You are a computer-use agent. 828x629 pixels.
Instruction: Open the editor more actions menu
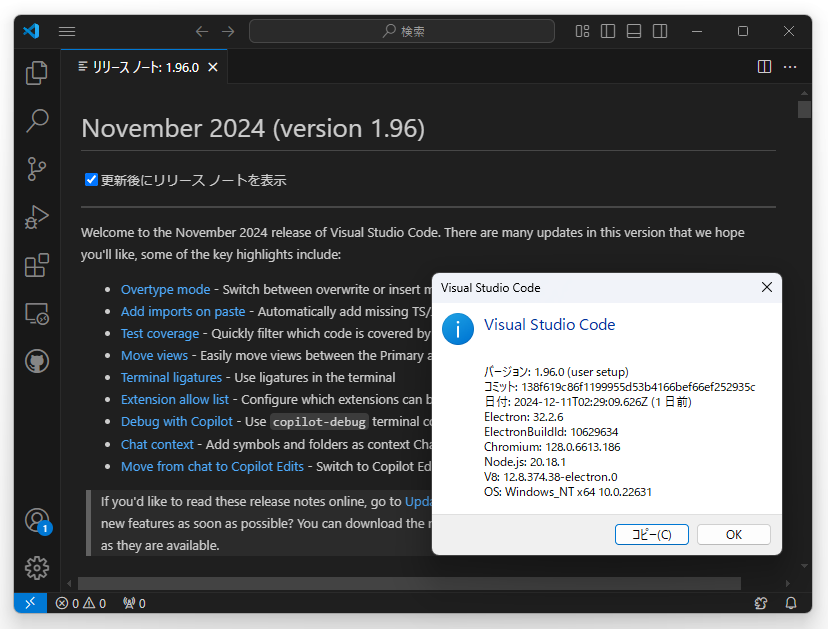pos(790,66)
